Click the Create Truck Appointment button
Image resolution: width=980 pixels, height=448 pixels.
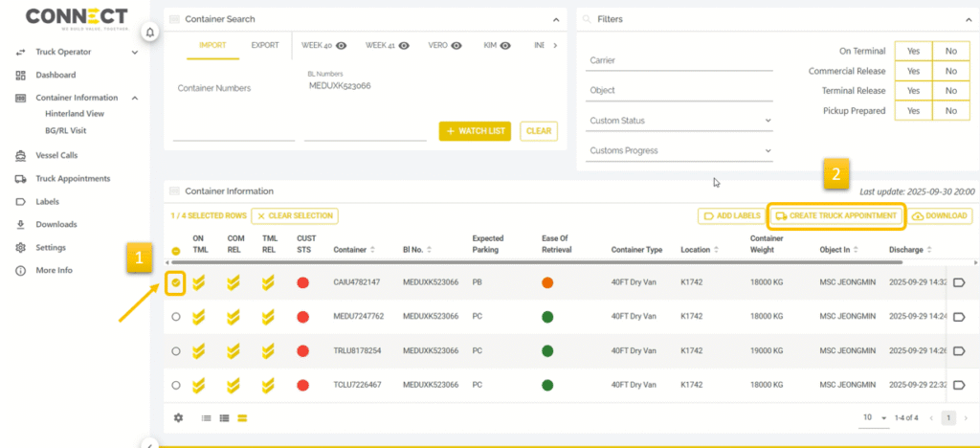[x=836, y=216]
